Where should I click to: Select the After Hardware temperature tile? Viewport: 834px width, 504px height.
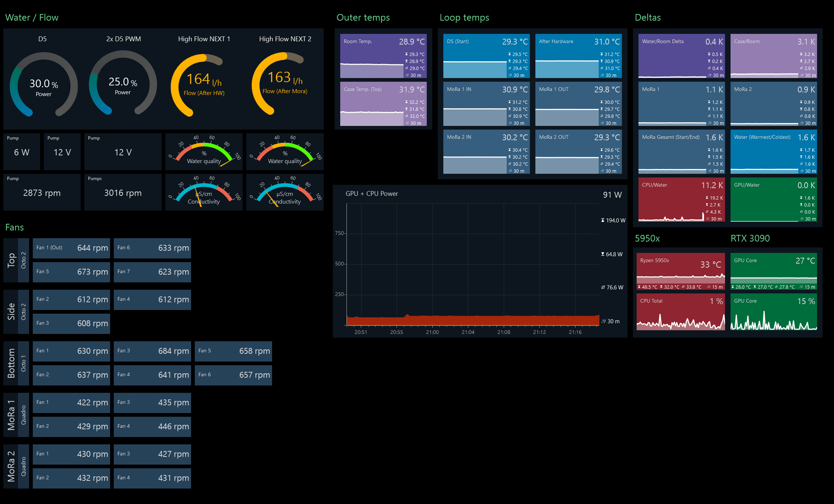click(x=578, y=56)
